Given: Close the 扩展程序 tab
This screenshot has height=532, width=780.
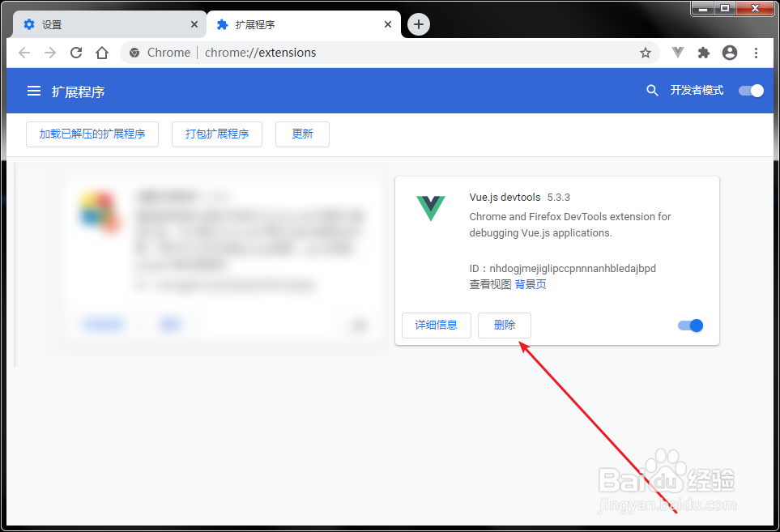Looking at the screenshot, I should tap(388, 24).
